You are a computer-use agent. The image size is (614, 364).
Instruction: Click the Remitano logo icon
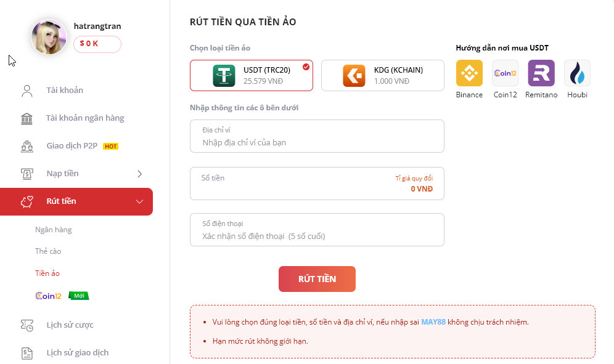pos(541,73)
